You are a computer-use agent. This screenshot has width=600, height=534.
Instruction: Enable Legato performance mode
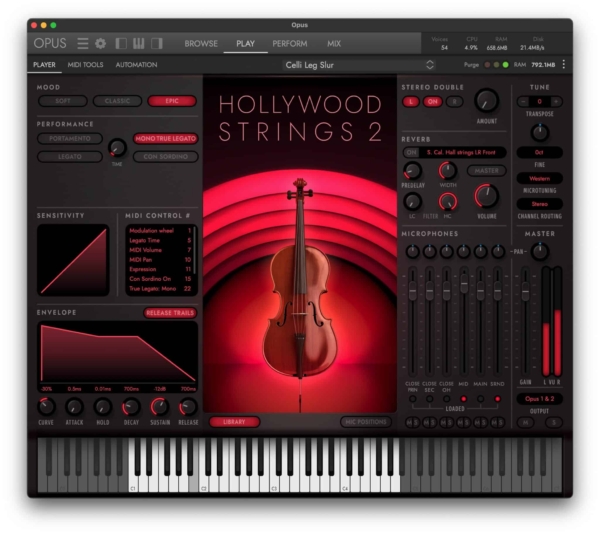pos(70,157)
